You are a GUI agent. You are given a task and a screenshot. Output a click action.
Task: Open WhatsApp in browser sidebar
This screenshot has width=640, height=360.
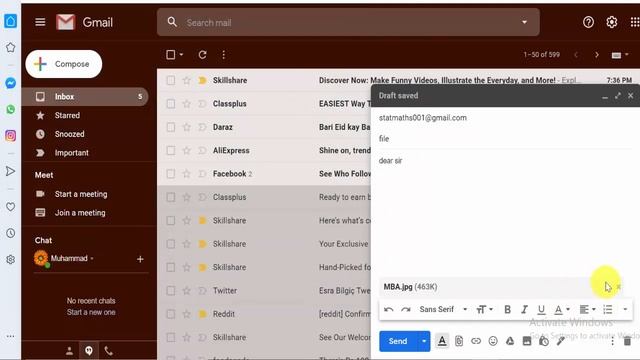(11, 109)
